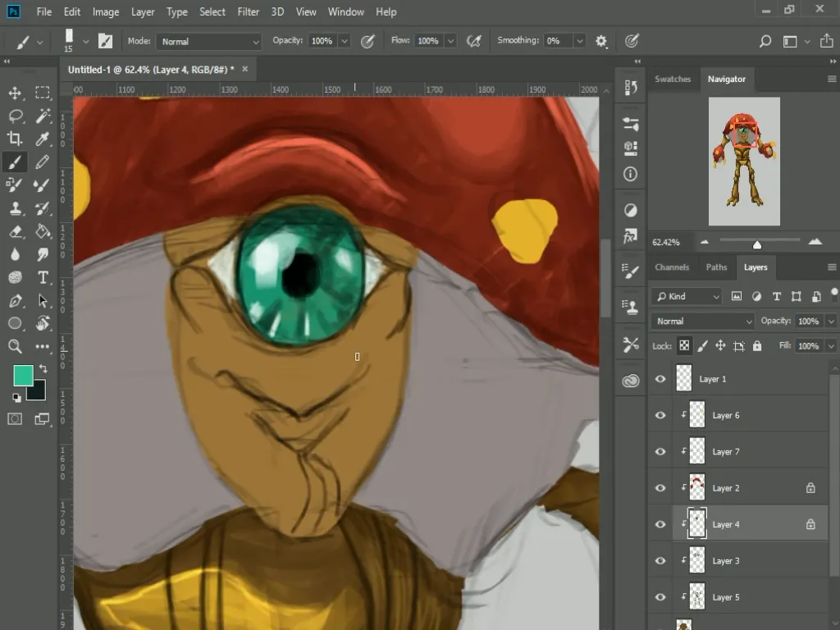Swap foreground and background colors

pyautogui.click(x=43, y=368)
